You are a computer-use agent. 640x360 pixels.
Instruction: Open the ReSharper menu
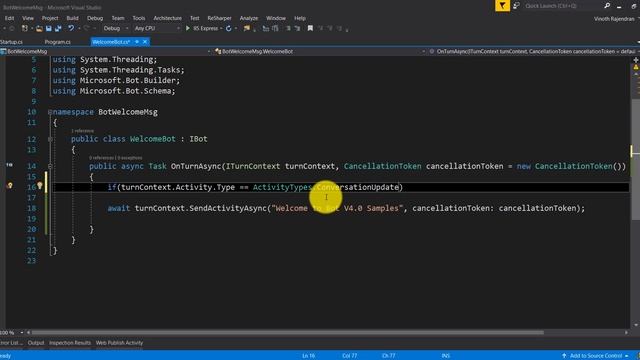(219, 18)
